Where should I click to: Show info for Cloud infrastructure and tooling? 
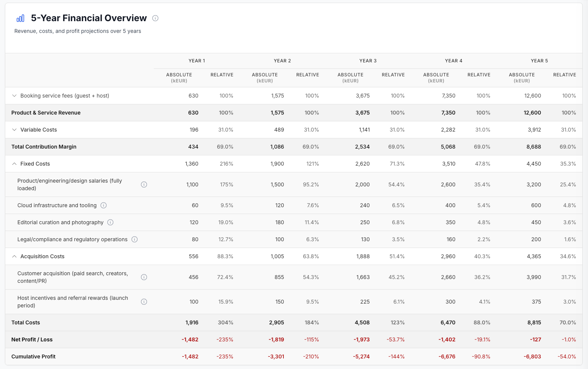(x=104, y=205)
